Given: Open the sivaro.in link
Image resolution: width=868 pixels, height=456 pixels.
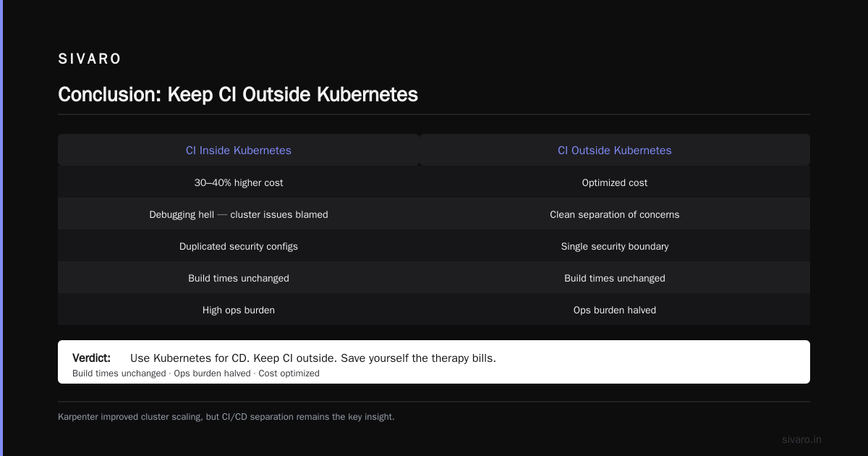Looking at the screenshot, I should (x=802, y=439).
